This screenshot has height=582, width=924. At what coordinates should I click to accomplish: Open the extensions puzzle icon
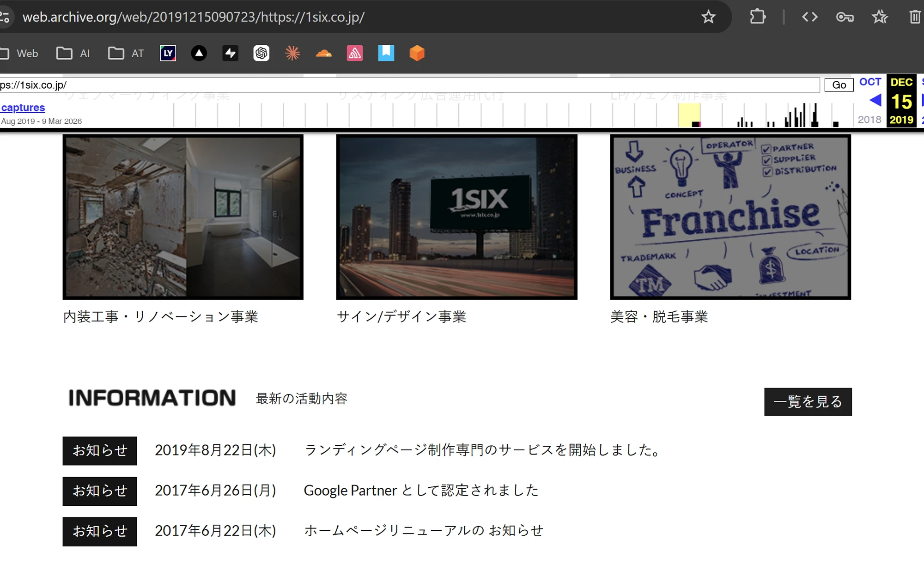758,17
